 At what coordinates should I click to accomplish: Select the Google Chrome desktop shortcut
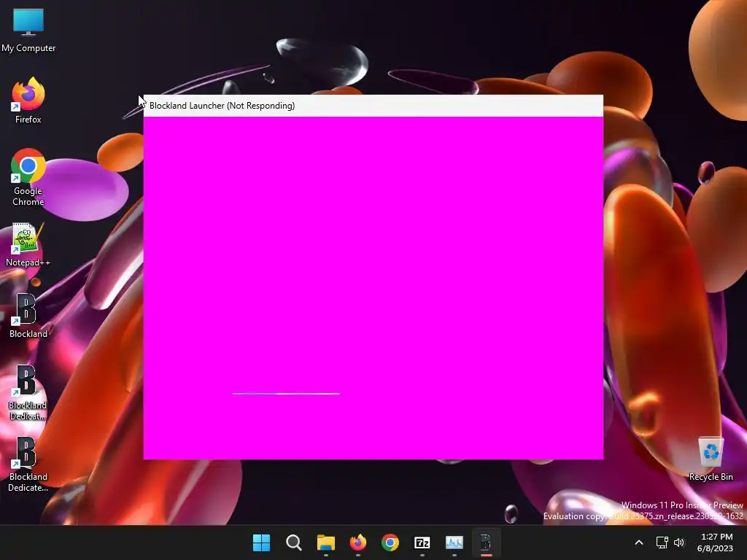point(28,177)
